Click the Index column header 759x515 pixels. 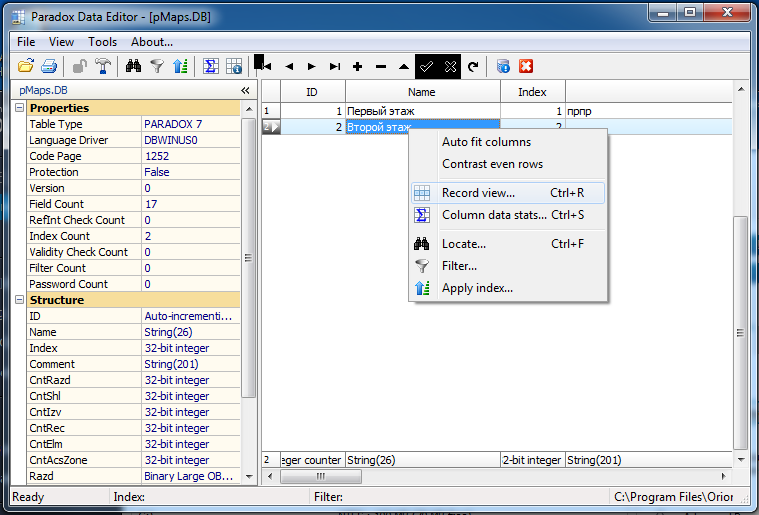(x=532, y=92)
